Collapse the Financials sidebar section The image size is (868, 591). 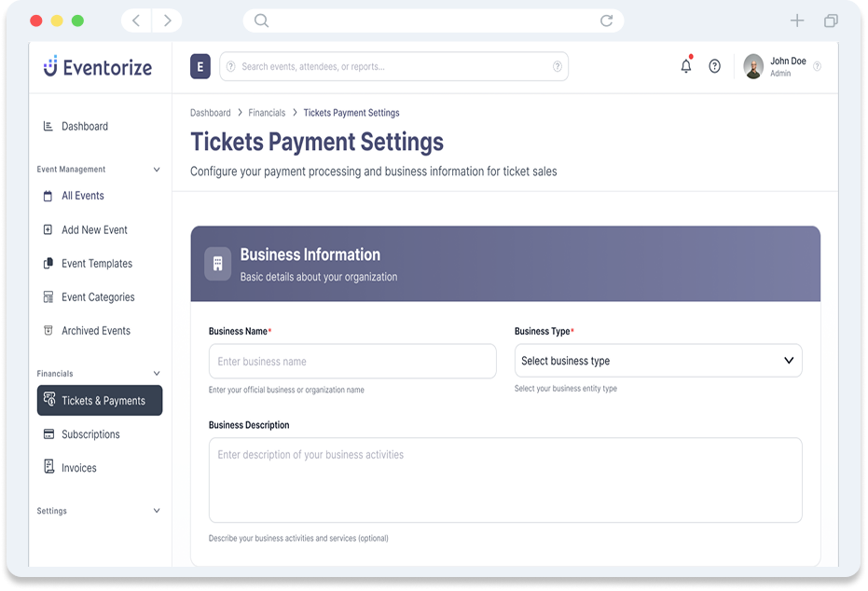click(156, 374)
